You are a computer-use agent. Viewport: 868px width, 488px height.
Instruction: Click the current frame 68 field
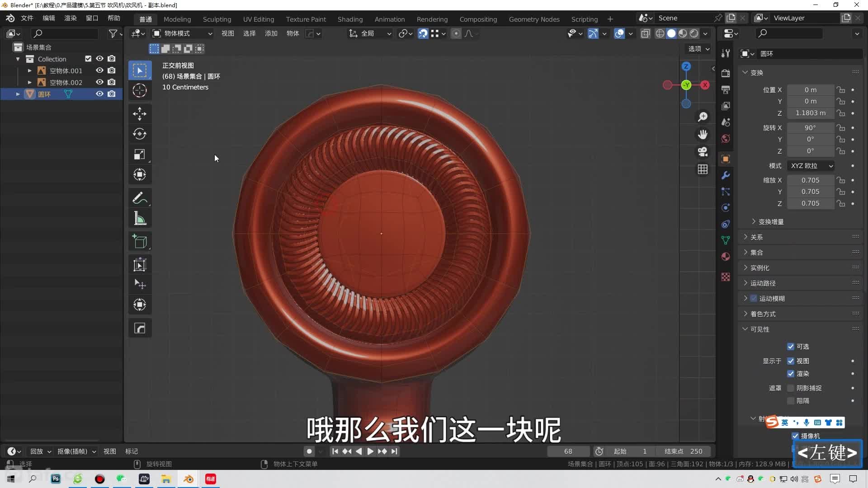(x=568, y=451)
